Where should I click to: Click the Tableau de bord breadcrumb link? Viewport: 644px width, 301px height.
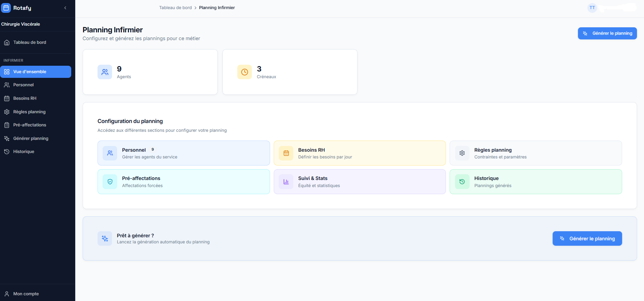click(175, 8)
